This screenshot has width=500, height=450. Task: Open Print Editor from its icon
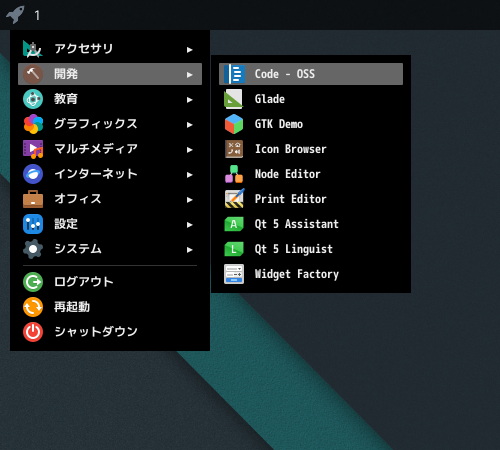pyautogui.click(x=234, y=199)
